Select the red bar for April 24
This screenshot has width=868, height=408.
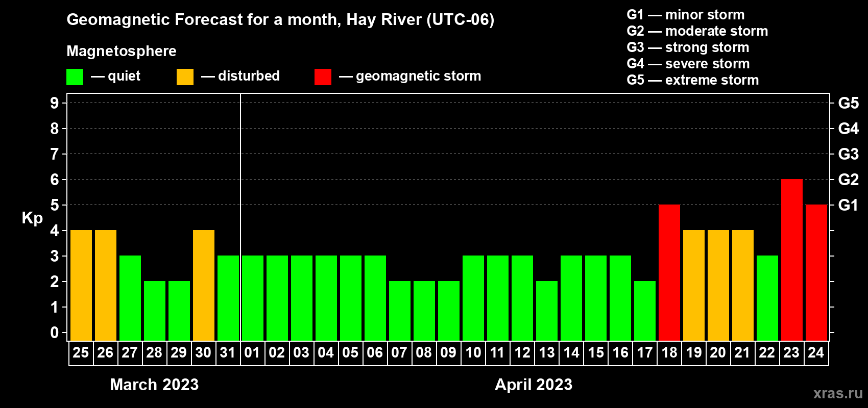816,272
